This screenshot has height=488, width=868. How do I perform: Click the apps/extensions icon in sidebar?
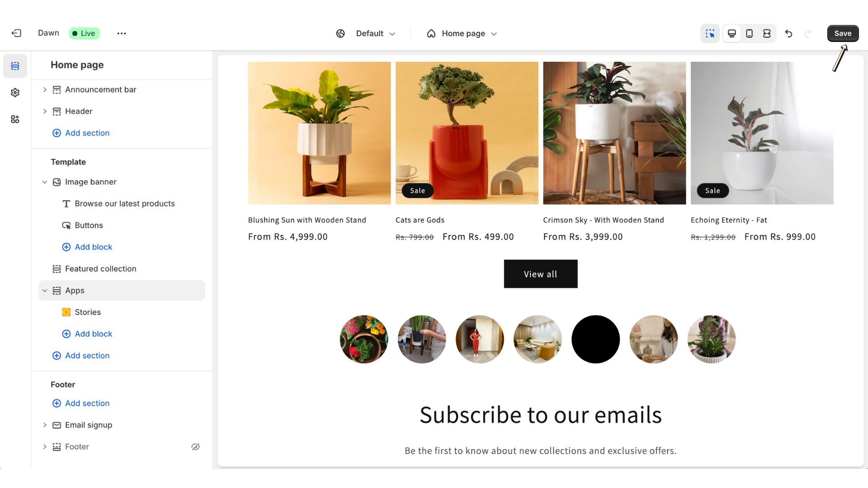point(16,119)
